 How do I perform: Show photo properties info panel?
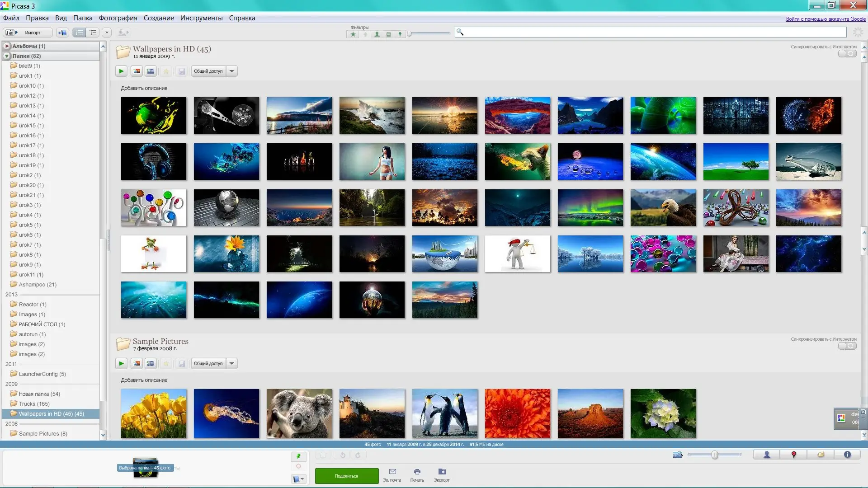pyautogui.click(x=847, y=455)
